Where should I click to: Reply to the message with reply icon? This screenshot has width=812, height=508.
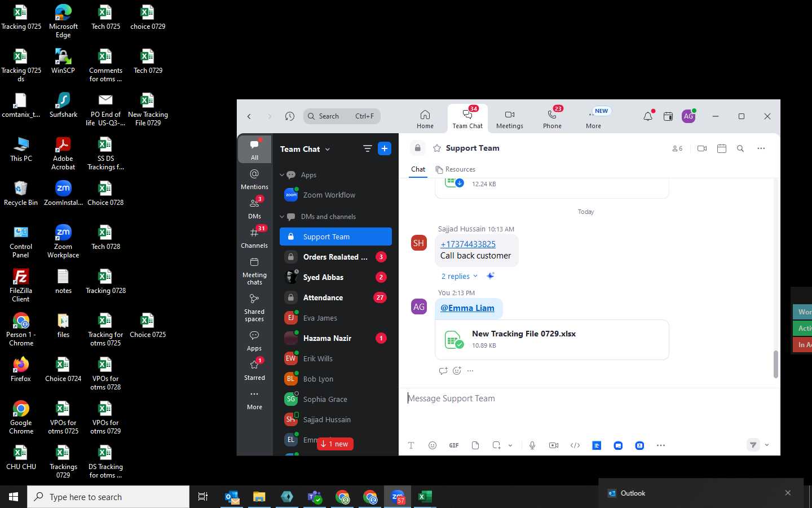click(443, 371)
